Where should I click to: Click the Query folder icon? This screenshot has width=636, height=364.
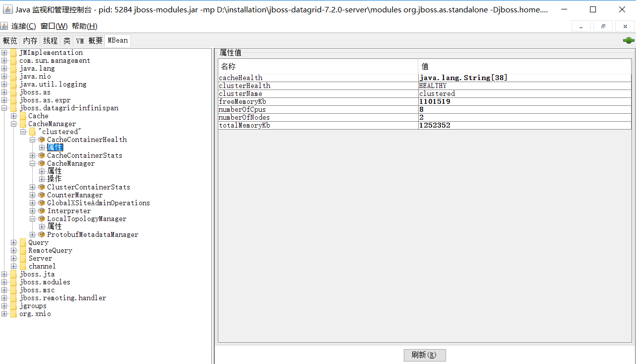tap(23, 243)
